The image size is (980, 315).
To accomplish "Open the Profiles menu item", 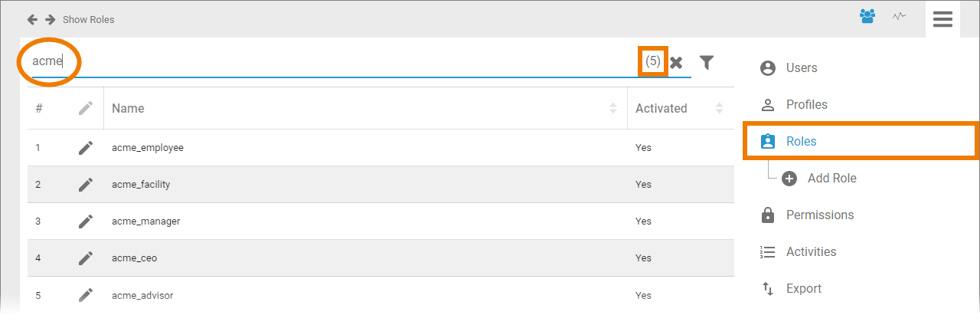I will click(x=806, y=105).
